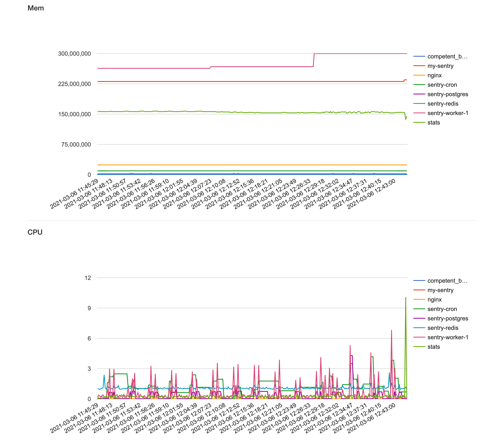Click the 225,000,000 y-axis label in Mem chart

74,84
